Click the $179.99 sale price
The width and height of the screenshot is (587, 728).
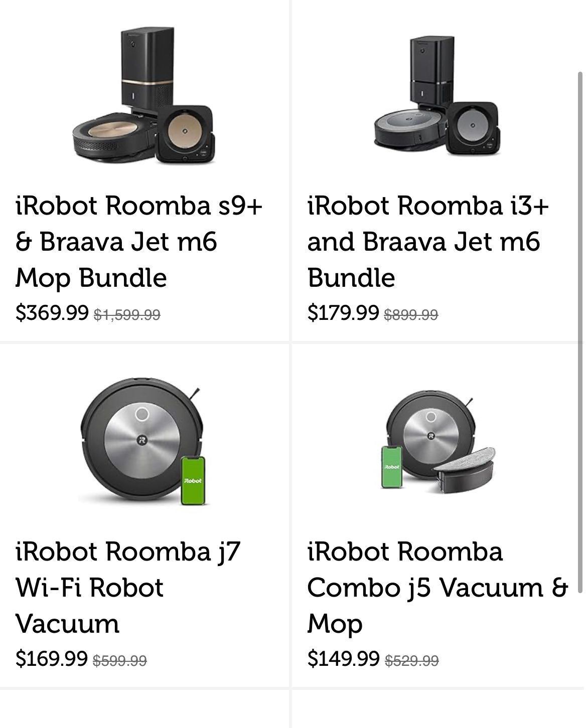(343, 313)
